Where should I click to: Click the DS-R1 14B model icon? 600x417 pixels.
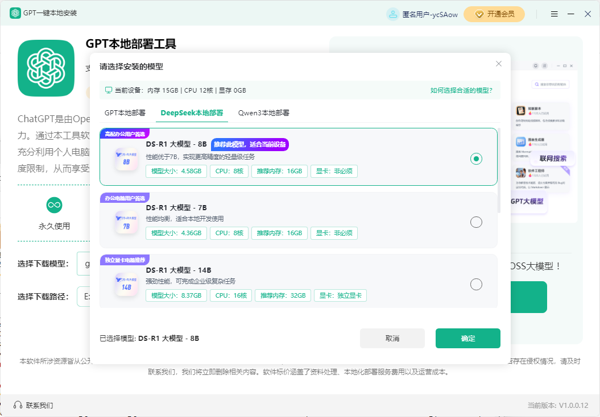[x=127, y=284]
